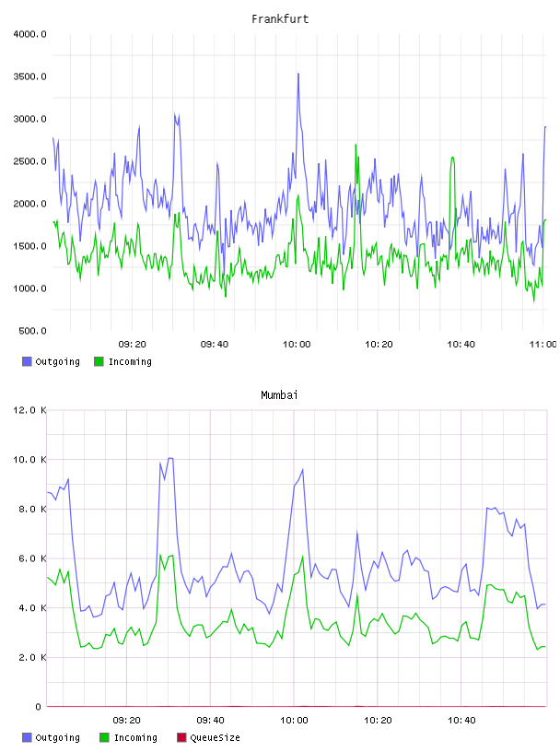This screenshot has height=752, width=560.
Task: Click the 2500.0 y-axis label in Frankfurt chart
Action: [x=29, y=161]
